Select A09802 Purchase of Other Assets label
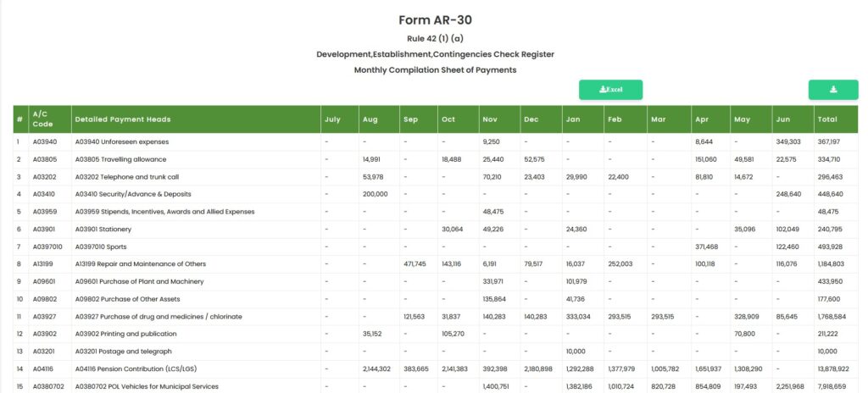The width and height of the screenshot is (868, 393). tap(127, 300)
